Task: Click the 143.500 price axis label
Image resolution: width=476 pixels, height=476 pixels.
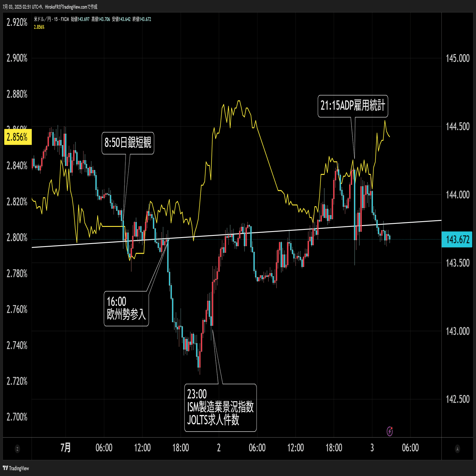Action: [458, 263]
